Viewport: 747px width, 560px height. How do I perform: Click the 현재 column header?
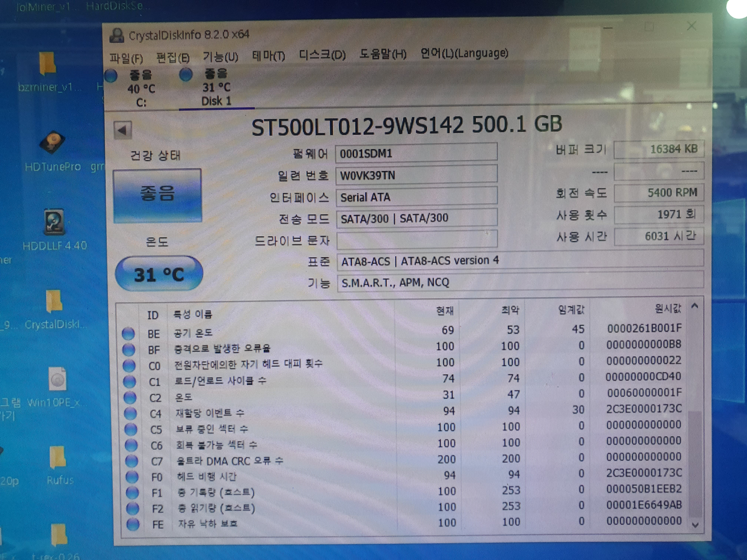(x=445, y=311)
